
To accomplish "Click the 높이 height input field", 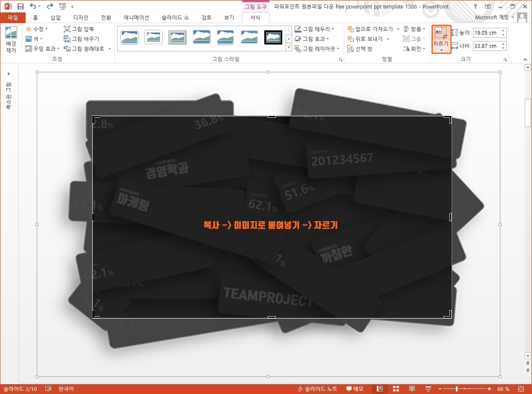I will [x=486, y=33].
